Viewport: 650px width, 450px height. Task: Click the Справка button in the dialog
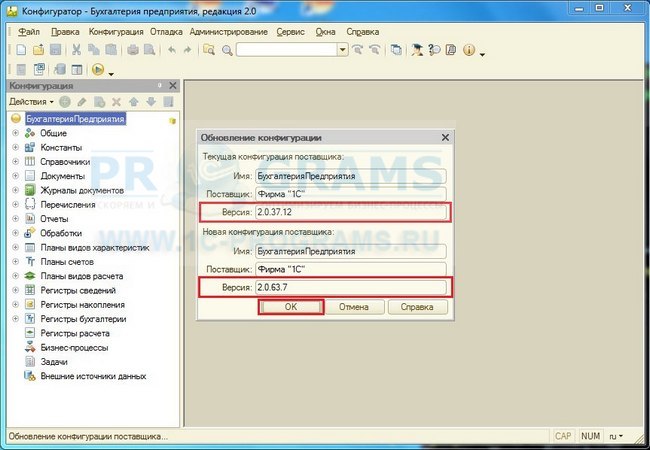tap(416, 308)
